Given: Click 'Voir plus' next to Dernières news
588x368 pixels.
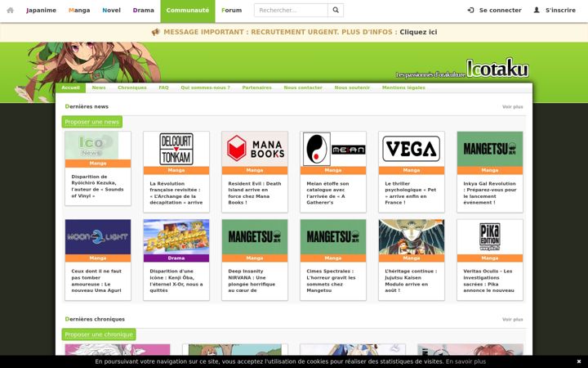Looking at the screenshot, I should (512, 106).
